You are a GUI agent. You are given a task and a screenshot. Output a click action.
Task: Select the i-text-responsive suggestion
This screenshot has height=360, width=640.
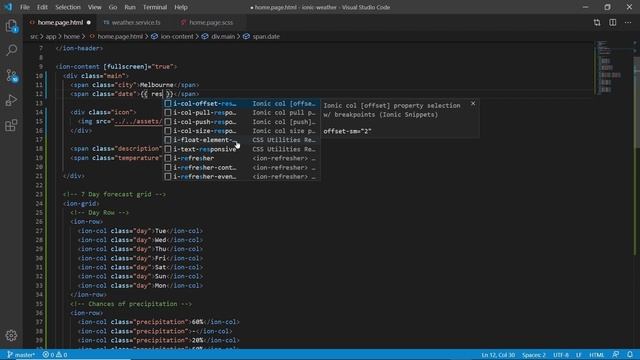[242, 149]
